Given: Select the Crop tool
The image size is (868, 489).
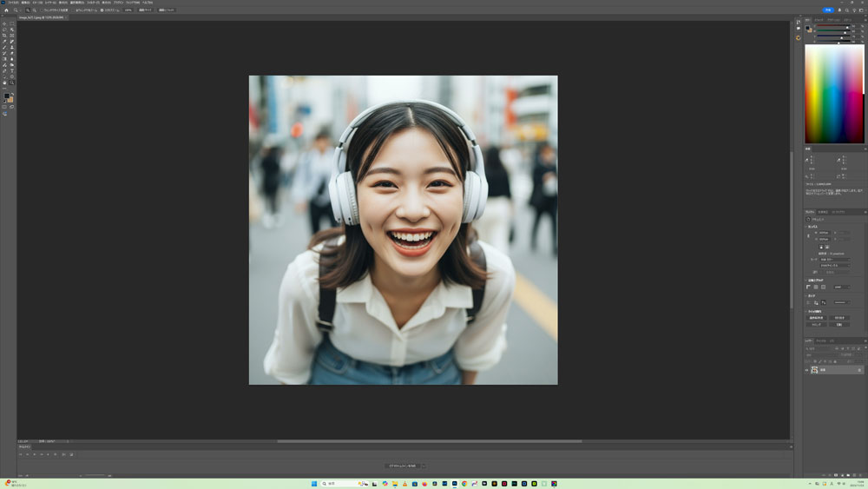Looking at the screenshot, I should click(4, 36).
